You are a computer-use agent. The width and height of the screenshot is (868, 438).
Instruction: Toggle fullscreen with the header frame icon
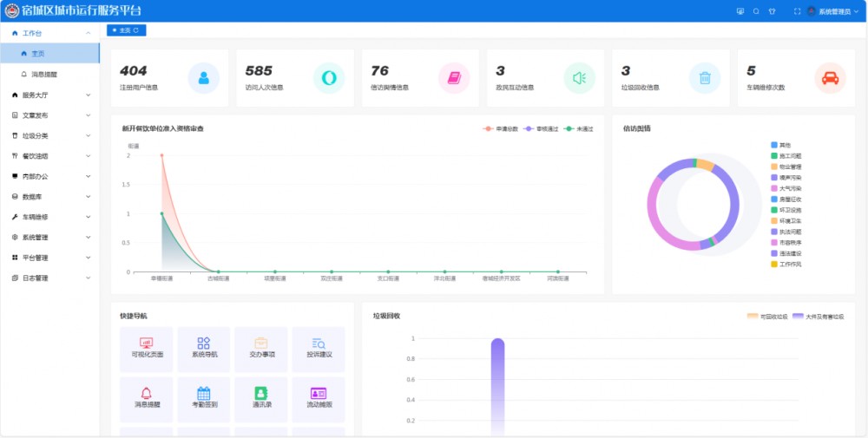point(797,11)
